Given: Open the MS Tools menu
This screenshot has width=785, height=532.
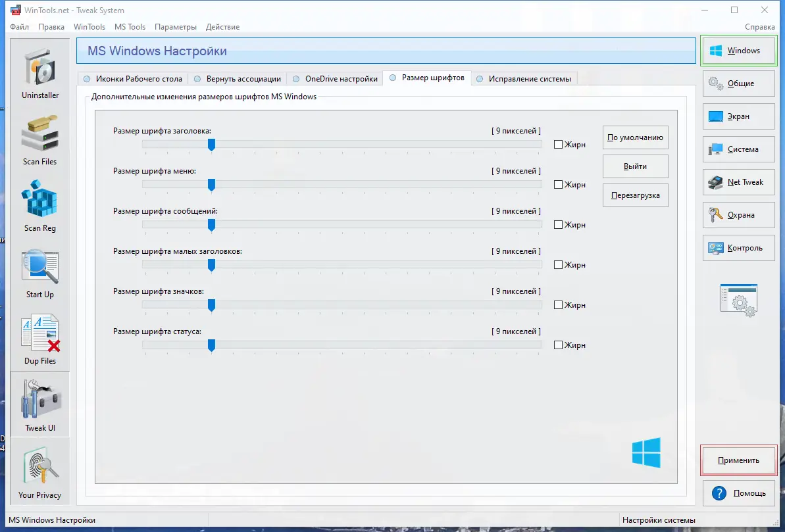Looking at the screenshot, I should pyautogui.click(x=130, y=27).
